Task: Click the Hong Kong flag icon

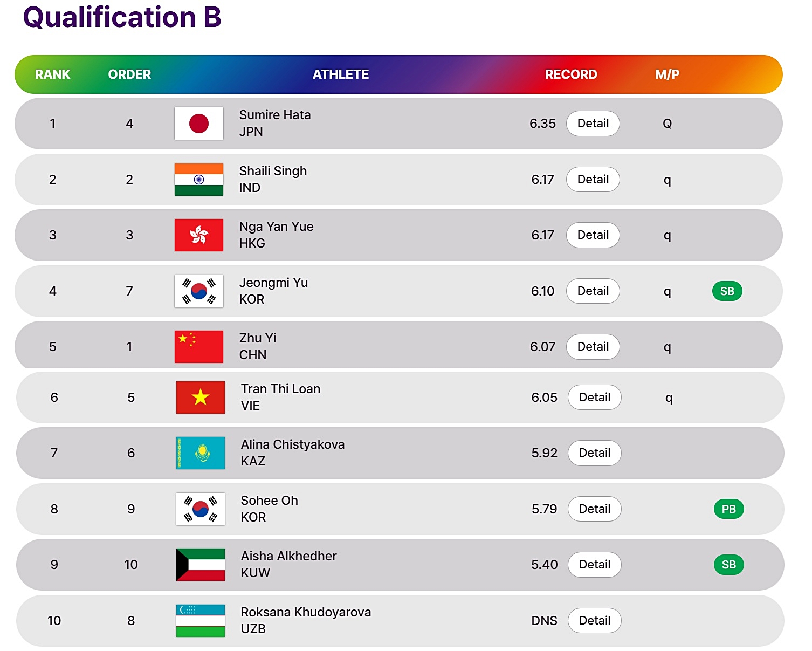Action: [199, 235]
